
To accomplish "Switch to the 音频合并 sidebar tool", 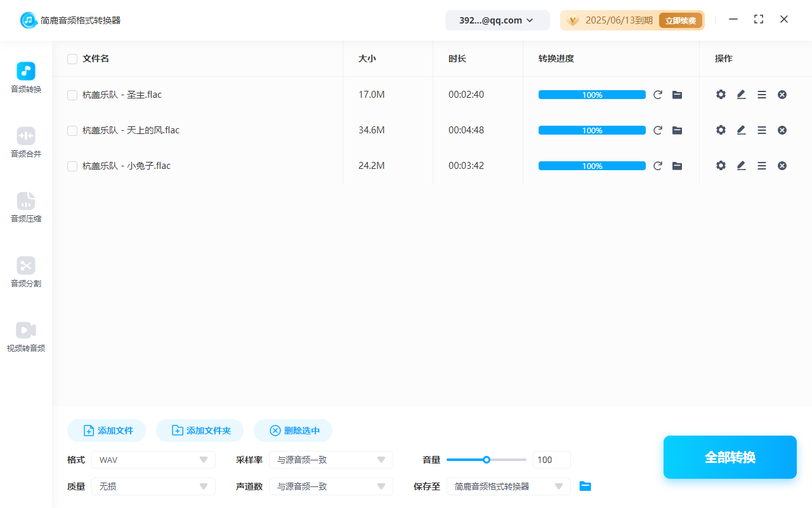I will [25, 142].
